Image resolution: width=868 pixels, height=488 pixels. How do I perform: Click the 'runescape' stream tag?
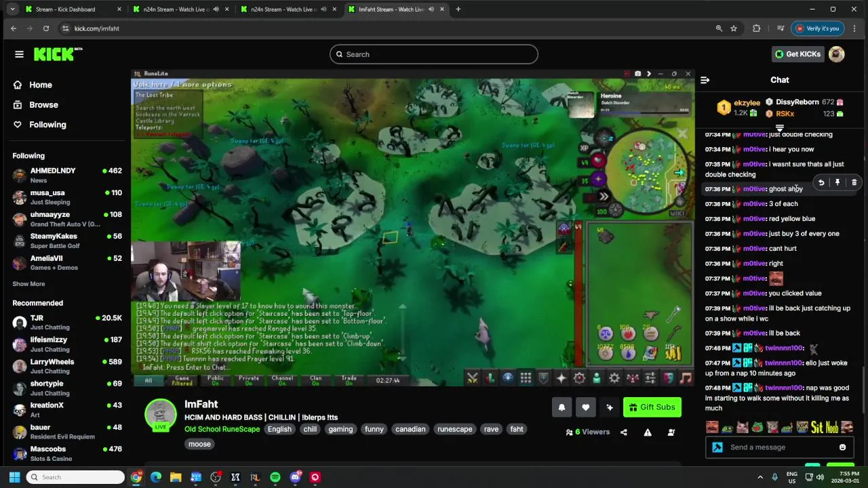[x=454, y=429]
